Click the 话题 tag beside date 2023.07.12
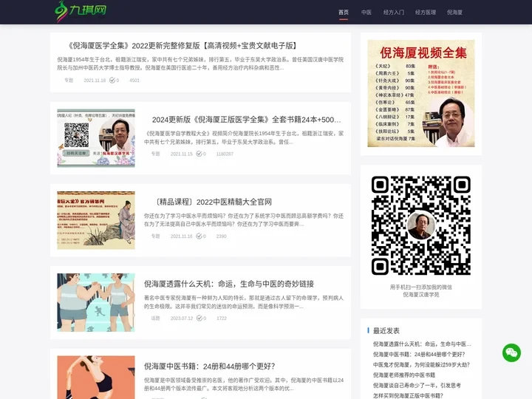The image size is (532, 399). pyautogui.click(x=156, y=318)
